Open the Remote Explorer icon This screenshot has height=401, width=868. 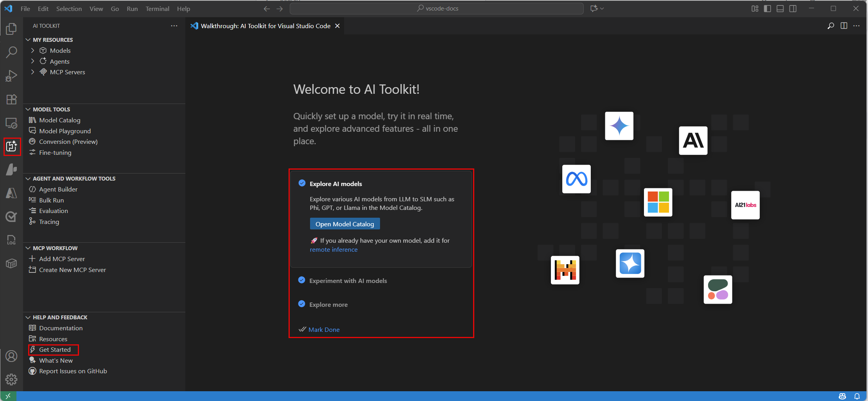click(x=12, y=123)
